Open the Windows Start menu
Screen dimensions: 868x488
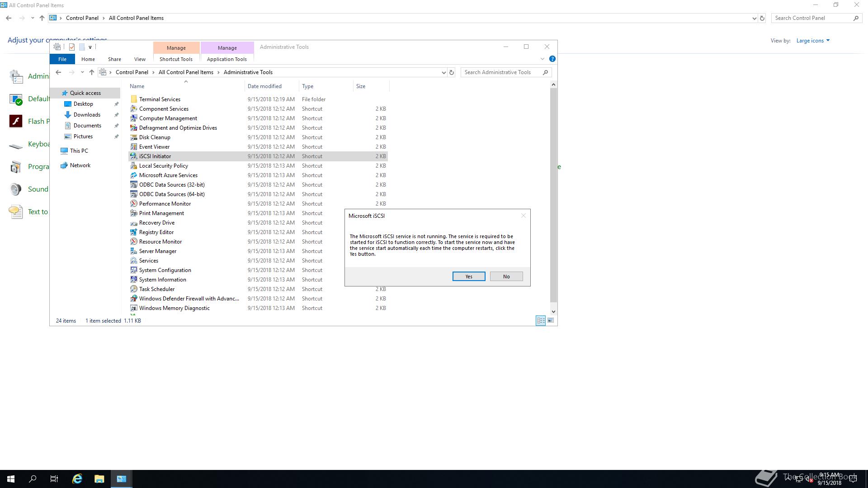pyautogui.click(x=11, y=479)
